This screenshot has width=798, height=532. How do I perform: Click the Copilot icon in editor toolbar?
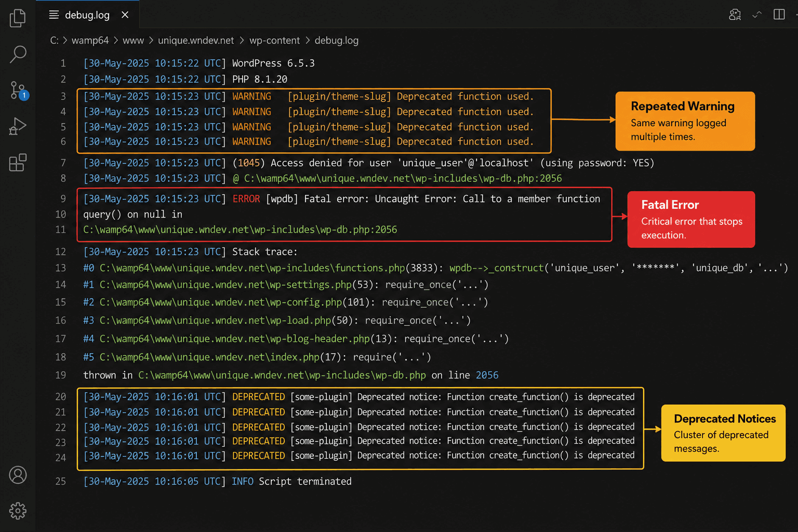pyautogui.click(x=735, y=15)
